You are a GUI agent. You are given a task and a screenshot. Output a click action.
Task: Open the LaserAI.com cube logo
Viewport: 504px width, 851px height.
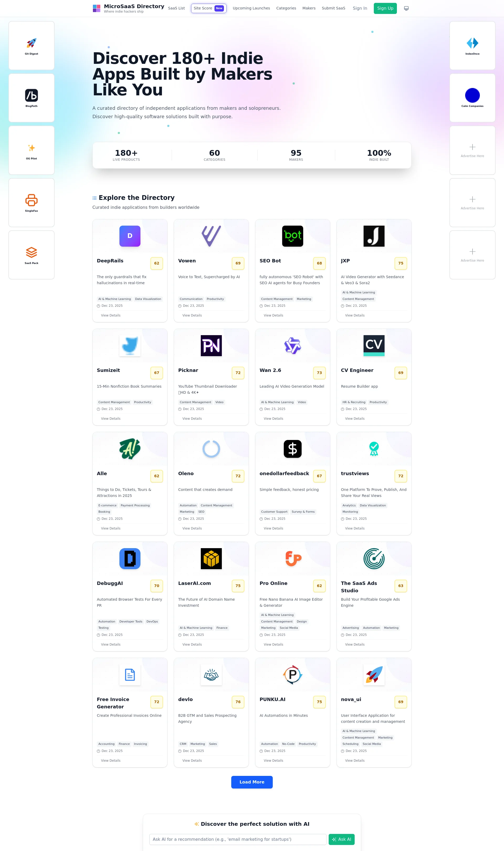click(211, 558)
